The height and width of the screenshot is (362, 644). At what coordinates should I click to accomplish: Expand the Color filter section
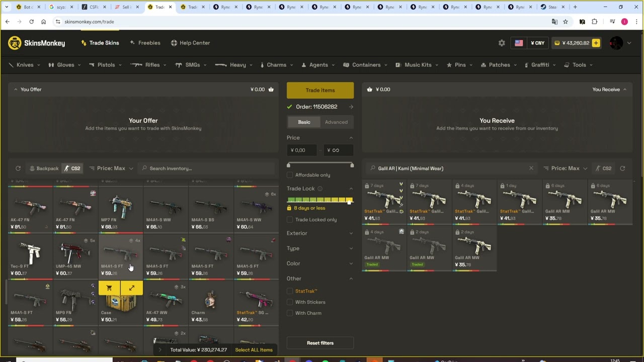tap(320, 263)
